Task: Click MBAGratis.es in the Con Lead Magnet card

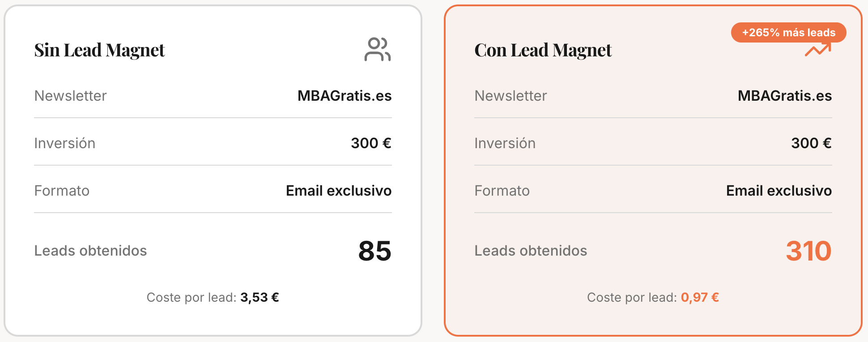Action: 784,96
